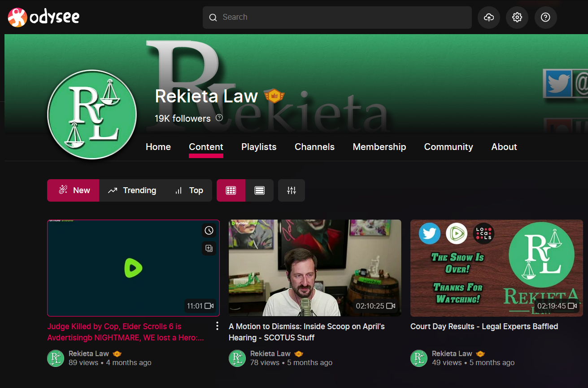The width and height of the screenshot is (588, 388).
Task: Click the 02:10:25 duration badge
Action: click(375, 306)
